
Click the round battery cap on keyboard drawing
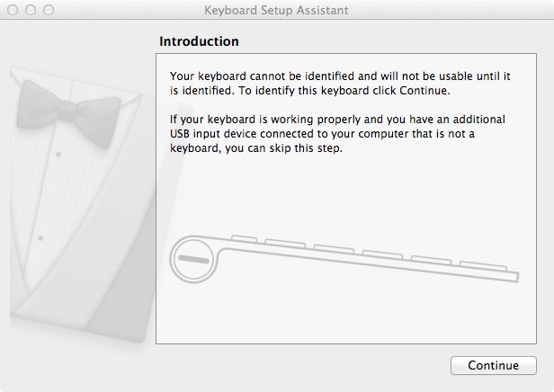[x=193, y=259]
